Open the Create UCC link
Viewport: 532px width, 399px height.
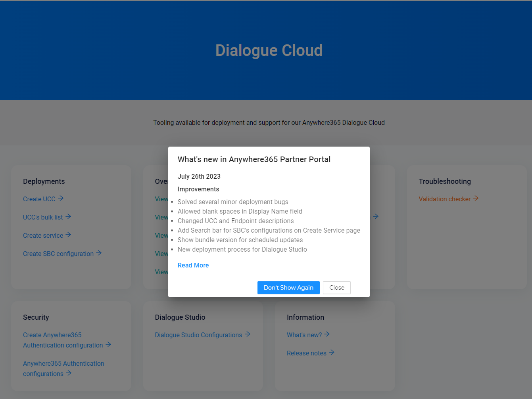(x=39, y=199)
